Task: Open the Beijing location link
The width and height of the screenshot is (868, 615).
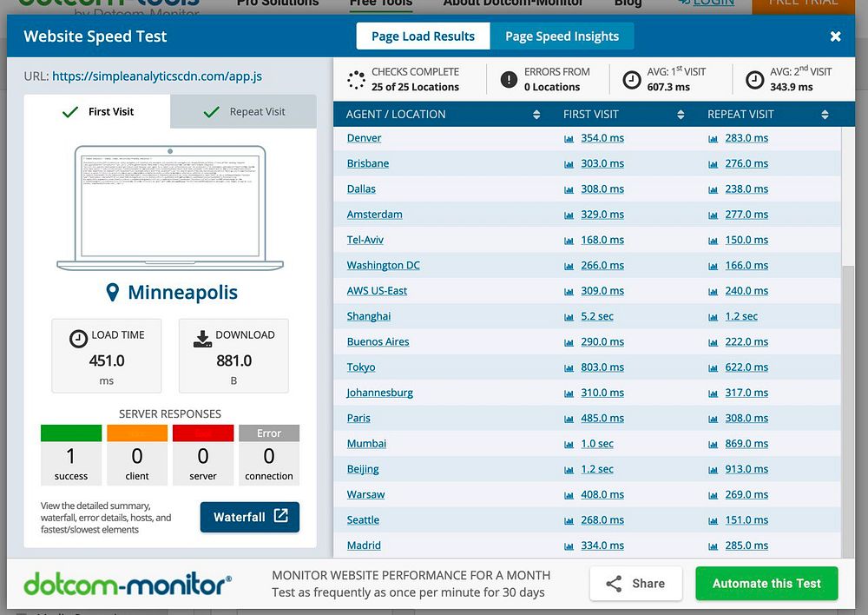Action: coord(363,469)
